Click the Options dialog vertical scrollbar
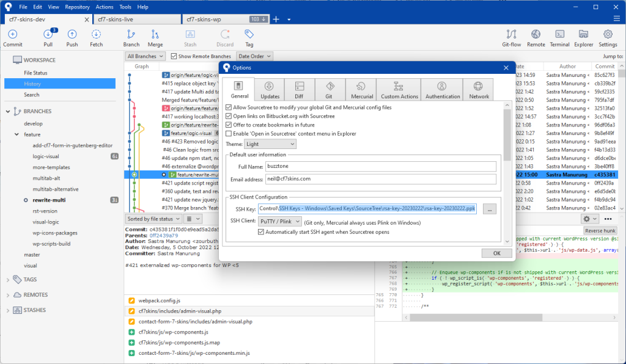Image resolution: width=626 pixels, height=364 pixels. pos(507,134)
